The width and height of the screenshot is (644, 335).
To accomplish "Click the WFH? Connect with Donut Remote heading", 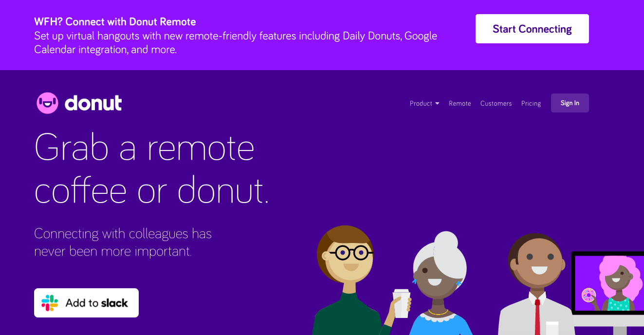I will [115, 21].
